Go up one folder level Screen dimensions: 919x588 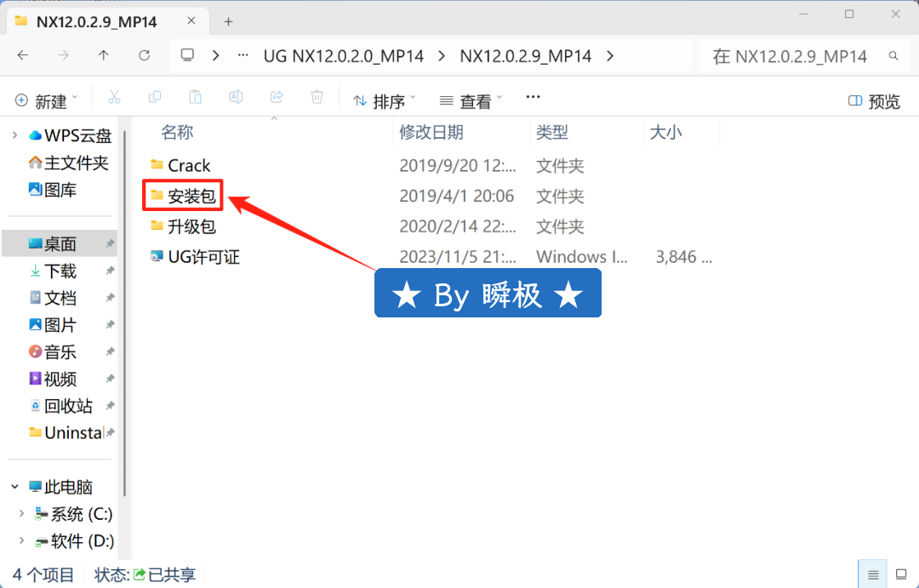click(104, 55)
